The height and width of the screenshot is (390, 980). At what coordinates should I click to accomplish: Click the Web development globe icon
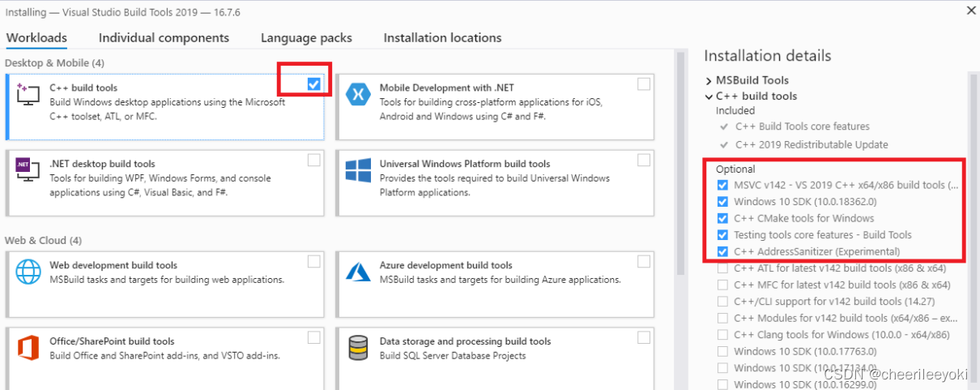(x=28, y=272)
